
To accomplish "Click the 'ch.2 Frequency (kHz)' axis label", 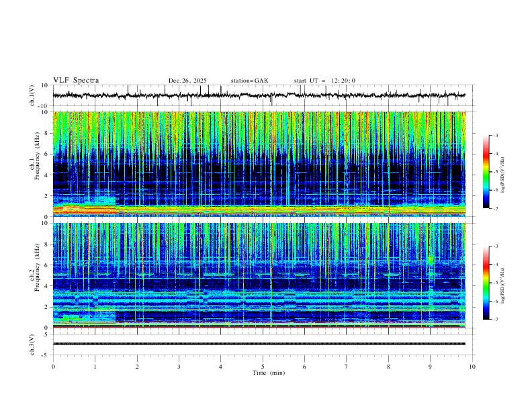I will coord(34,267).
